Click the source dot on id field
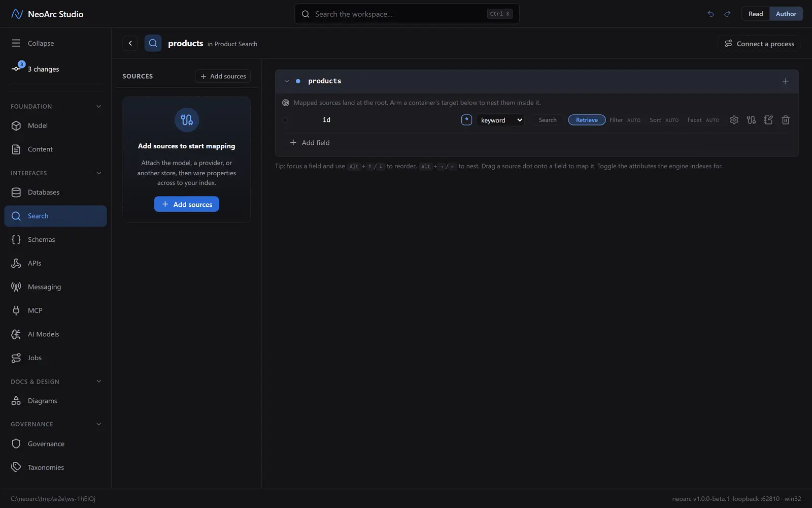The image size is (812, 508). (285, 120)
